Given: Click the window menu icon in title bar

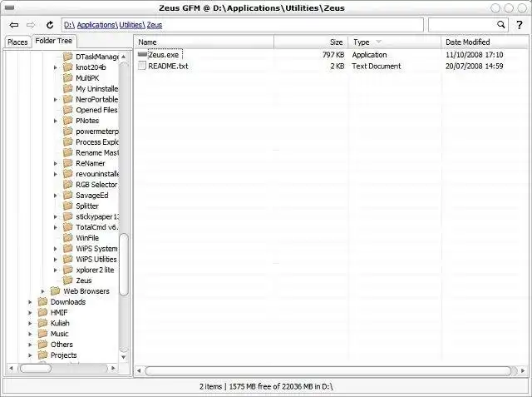Looking at the screenshot, I should pos(9,7).
